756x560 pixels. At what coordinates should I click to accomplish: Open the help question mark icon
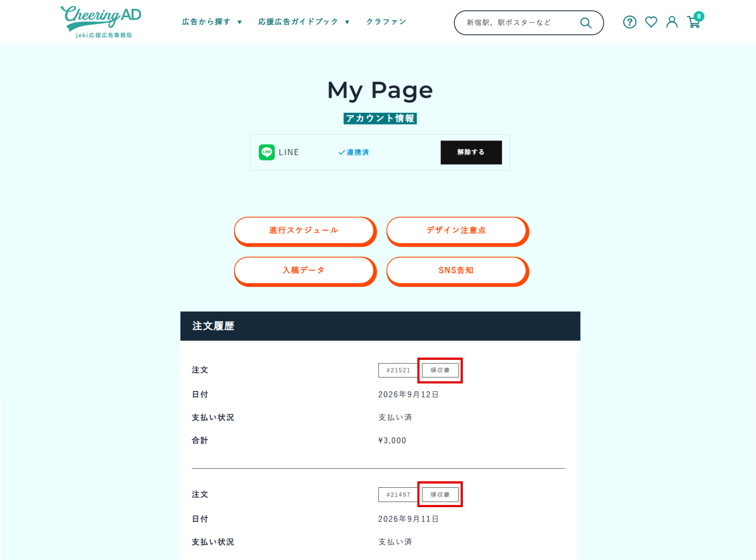tap(629, 22)
